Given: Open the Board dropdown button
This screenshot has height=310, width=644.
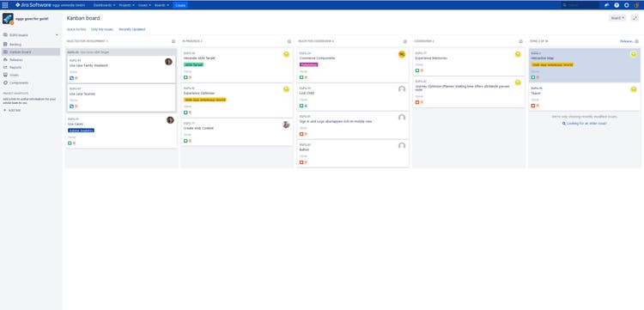Looking at the screenshot, I should (x=617, y=18).
